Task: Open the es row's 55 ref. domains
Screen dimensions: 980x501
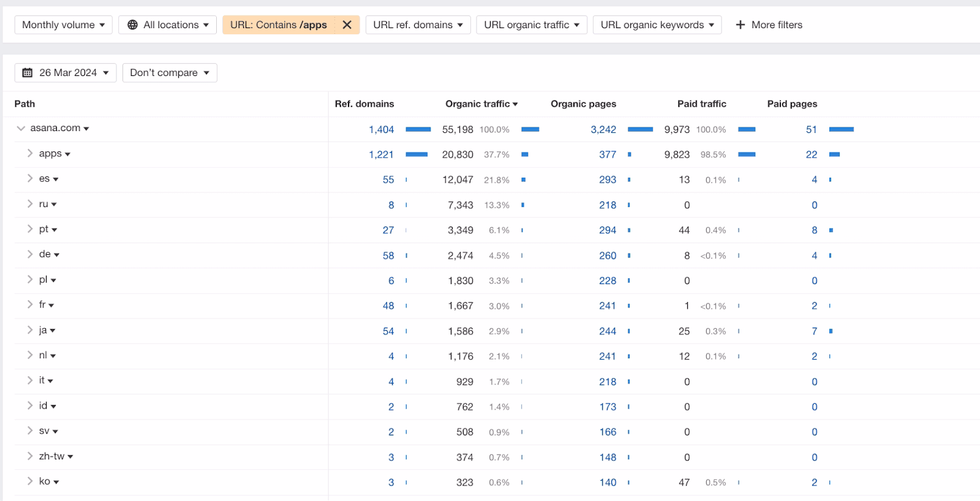Action: (388, 180)
